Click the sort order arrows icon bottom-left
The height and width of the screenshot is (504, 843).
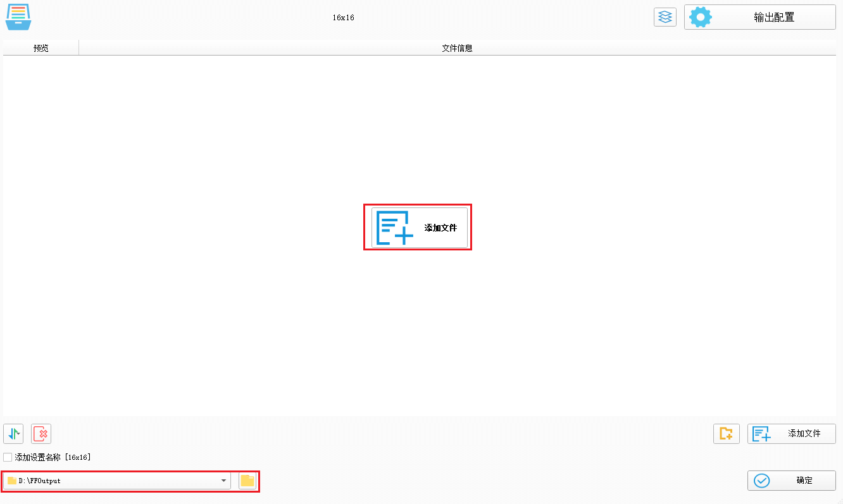[x=13, y=434]
